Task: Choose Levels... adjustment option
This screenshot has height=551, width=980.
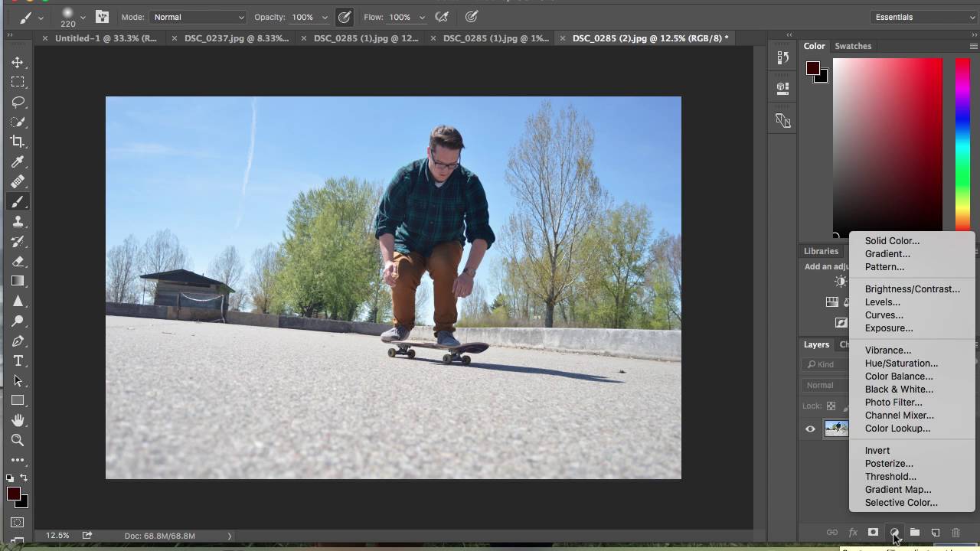Action: (x=883, y=302)
